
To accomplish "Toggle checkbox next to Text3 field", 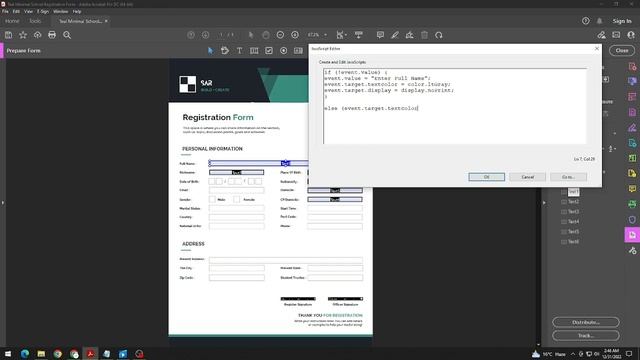I will click(x=564, y=211).
